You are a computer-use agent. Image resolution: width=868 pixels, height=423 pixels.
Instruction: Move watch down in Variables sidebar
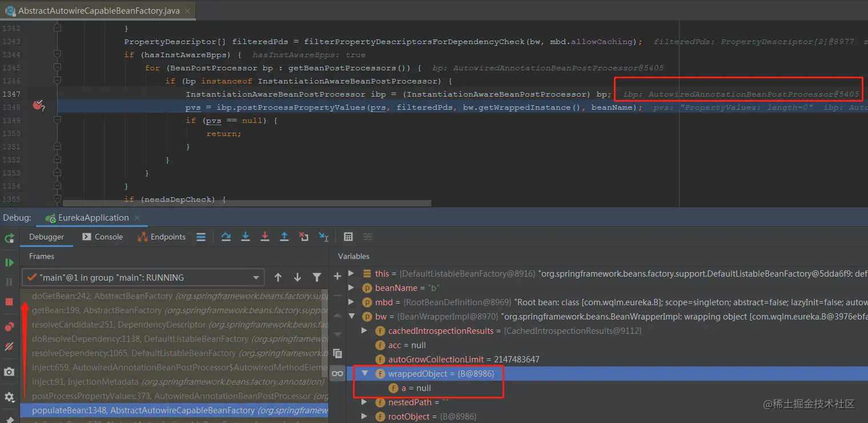click(337, 334)
